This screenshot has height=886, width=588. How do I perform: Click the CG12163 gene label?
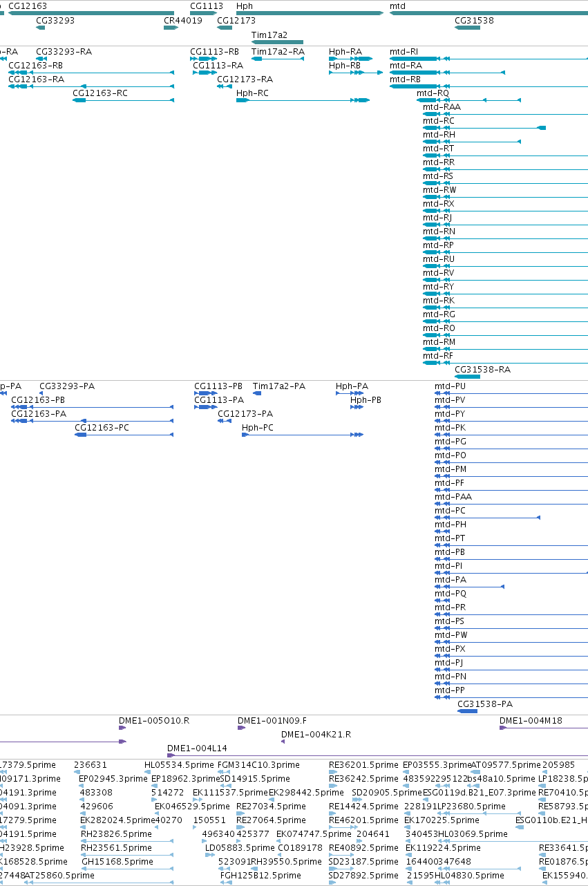tap(28, 6)
